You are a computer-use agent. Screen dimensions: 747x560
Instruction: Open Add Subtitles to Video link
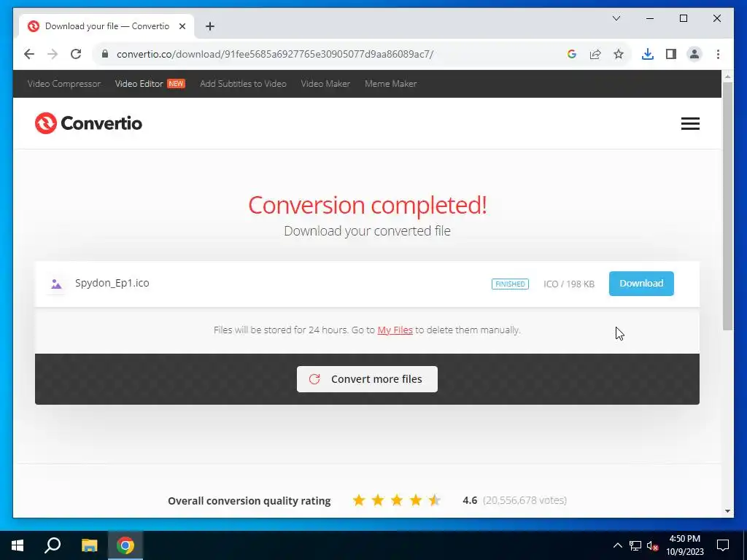pos(243,84)
